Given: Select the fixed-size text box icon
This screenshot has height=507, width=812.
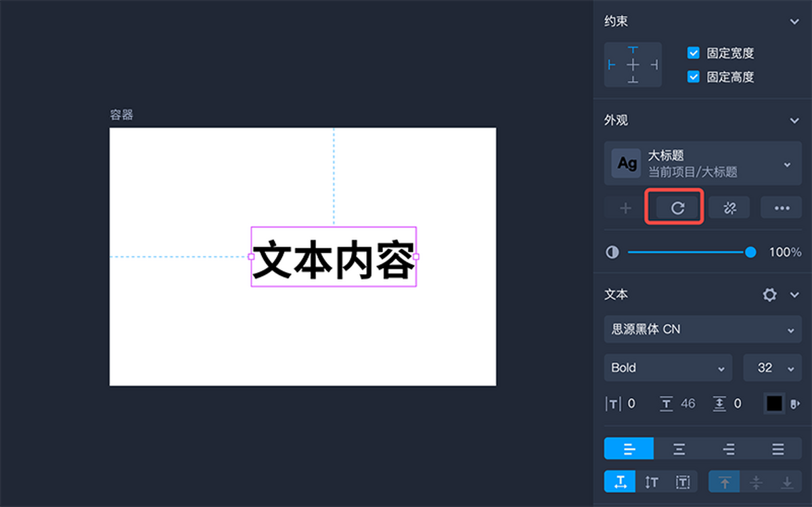Looking at the screenshot, I should pos(683,481).
